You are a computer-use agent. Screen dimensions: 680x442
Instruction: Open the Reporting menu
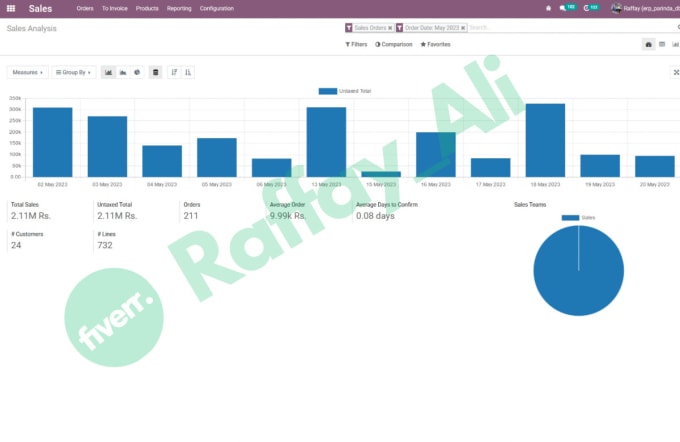[179, 8]
